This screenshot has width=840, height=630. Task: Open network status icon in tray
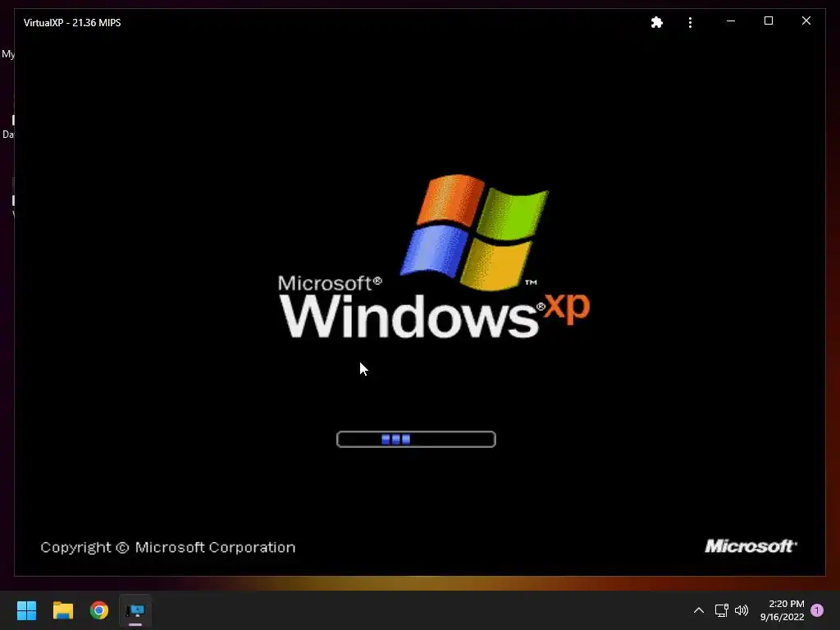click(x=721, y=610)
